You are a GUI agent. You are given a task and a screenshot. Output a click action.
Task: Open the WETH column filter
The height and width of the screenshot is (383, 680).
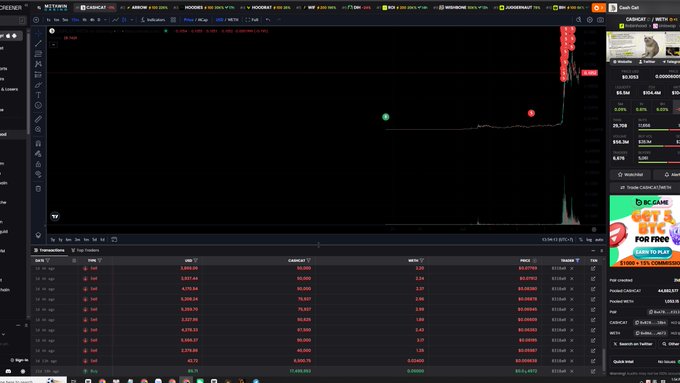coord(422,261)
